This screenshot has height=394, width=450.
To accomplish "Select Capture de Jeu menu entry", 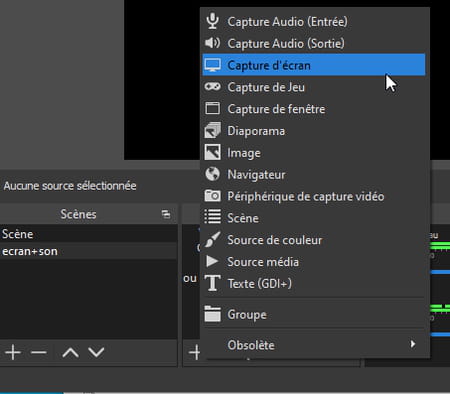I will coord(314,87).
